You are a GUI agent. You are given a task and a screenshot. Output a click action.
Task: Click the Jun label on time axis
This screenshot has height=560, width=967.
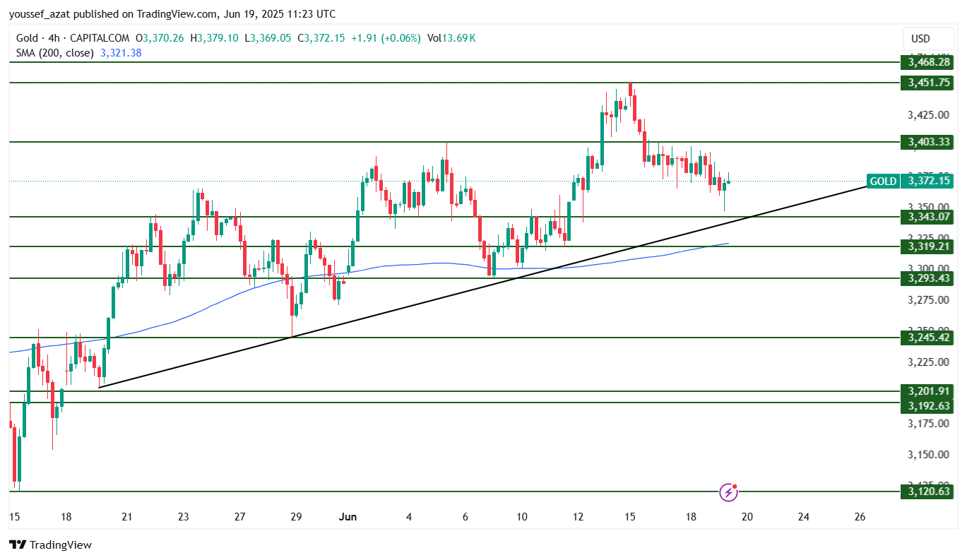pyautogui.click(x=348, y=517)
